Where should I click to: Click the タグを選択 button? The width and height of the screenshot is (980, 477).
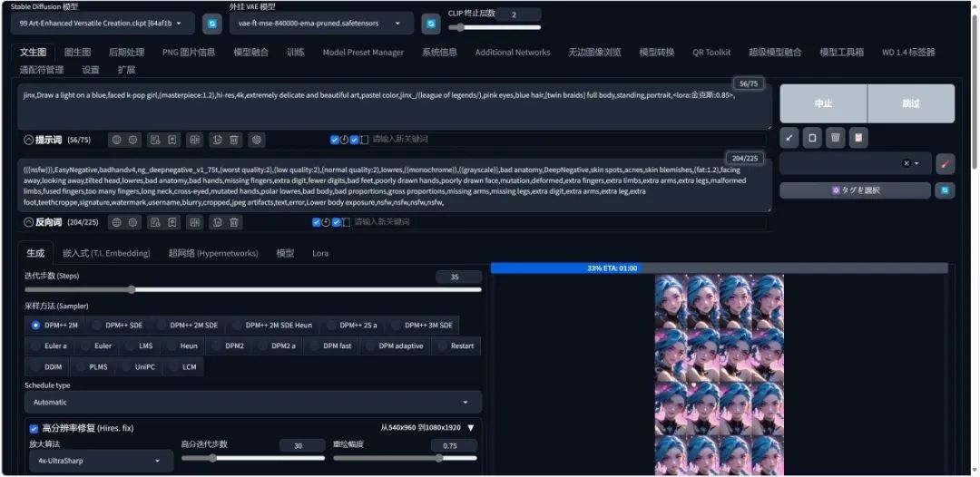[855, 190]
